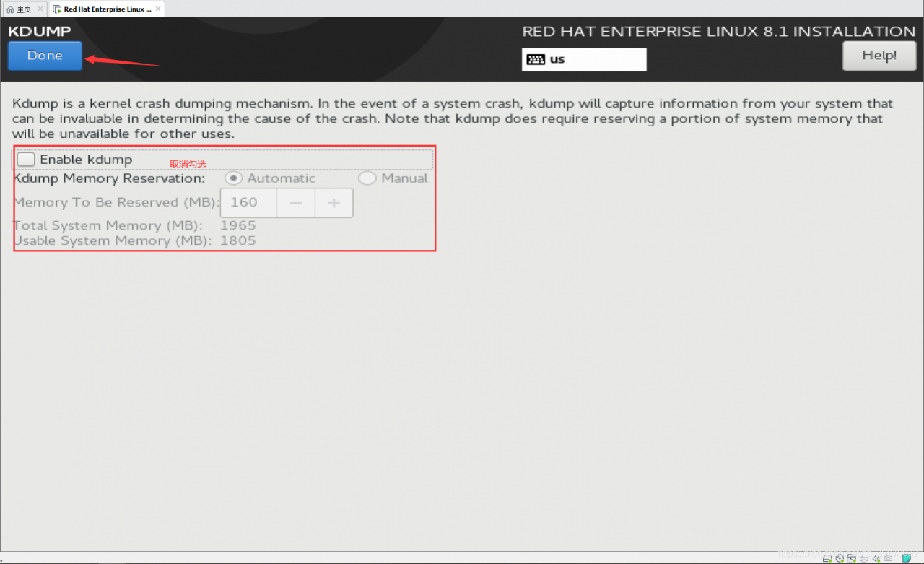This screenshot has width=924, height=564.
Task: Click the CD/DVD drive status icon
Action: [840, 558]
